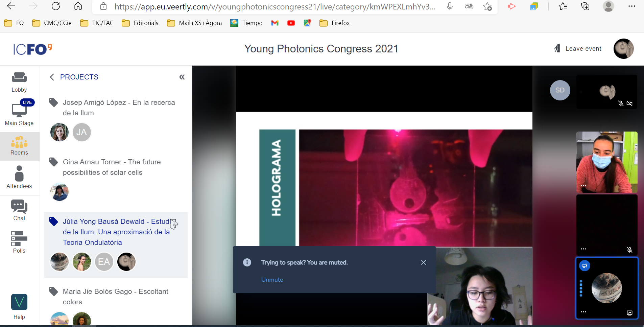Image resolution: width=644 pixels, height=327 pixels.
Task: Go back from the Projects list
Action: point(52,77)
